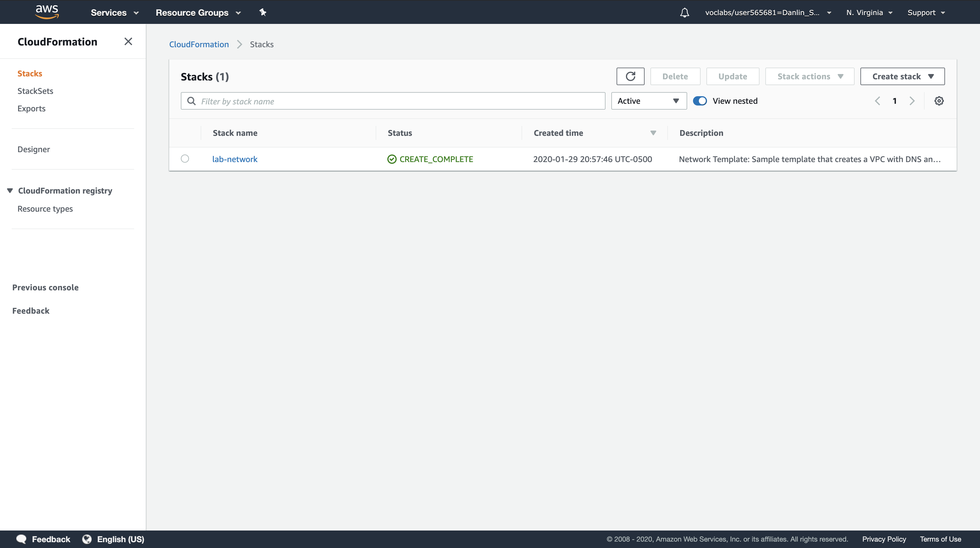Go to next page of stacks
This screenshot has width=980, height=548.
[x=912, y=101]
